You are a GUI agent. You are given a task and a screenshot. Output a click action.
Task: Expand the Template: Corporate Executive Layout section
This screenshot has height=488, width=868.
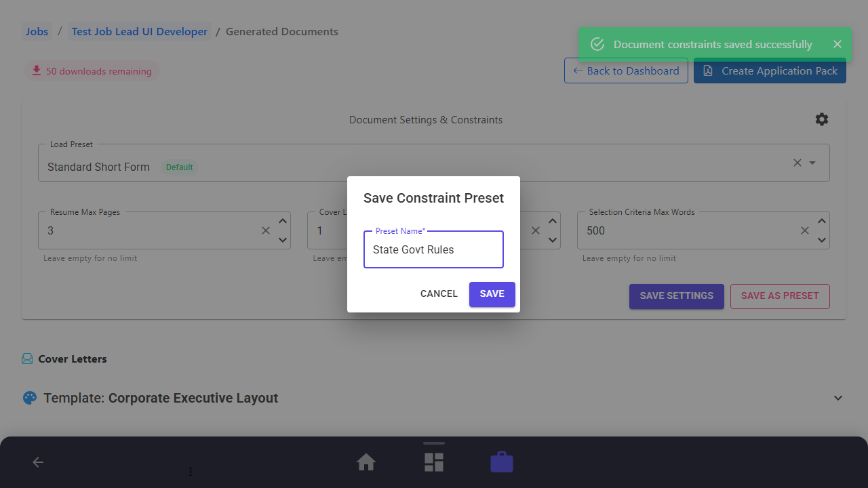838,398
